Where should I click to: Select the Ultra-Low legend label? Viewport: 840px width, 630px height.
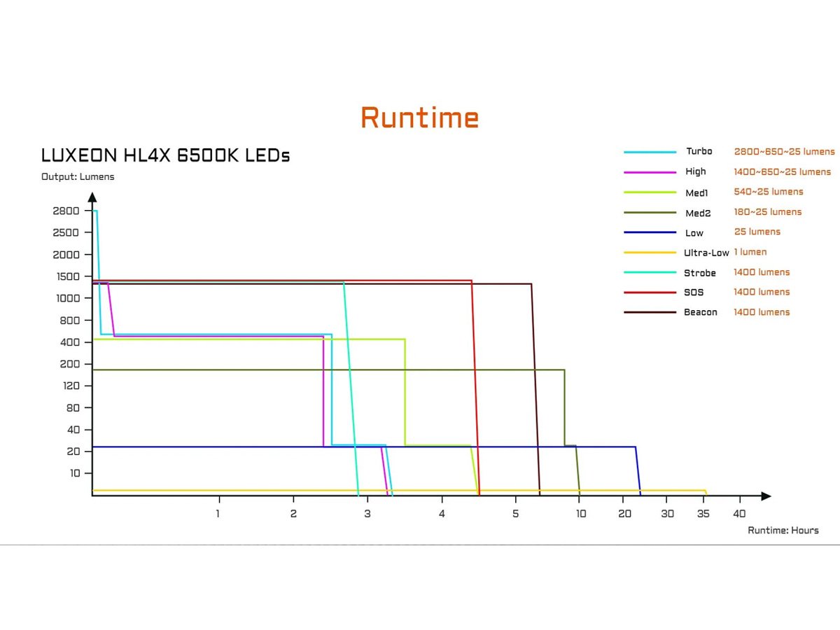pos(706,253)
